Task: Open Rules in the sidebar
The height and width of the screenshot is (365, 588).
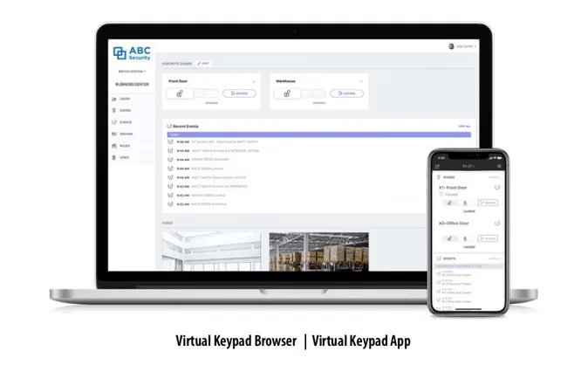Action: coord(120,146)
